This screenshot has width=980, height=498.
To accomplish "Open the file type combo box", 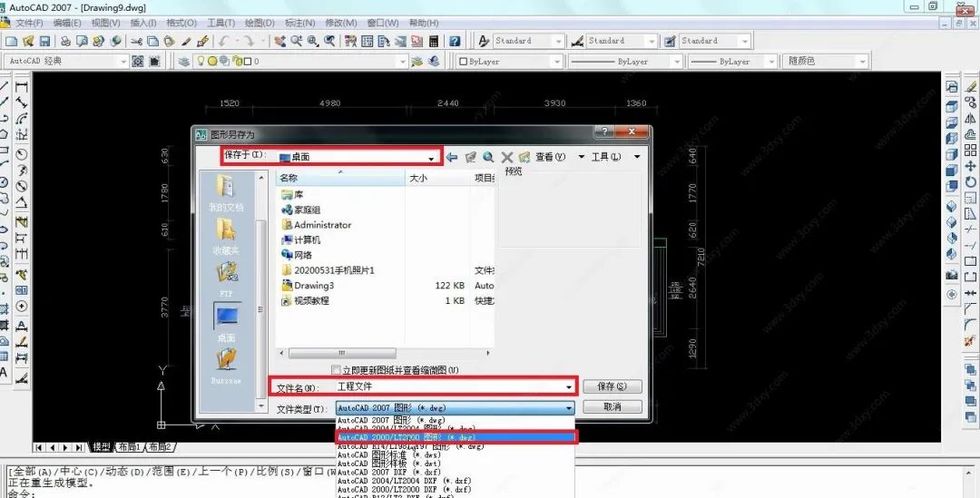I will pos(455,408).
